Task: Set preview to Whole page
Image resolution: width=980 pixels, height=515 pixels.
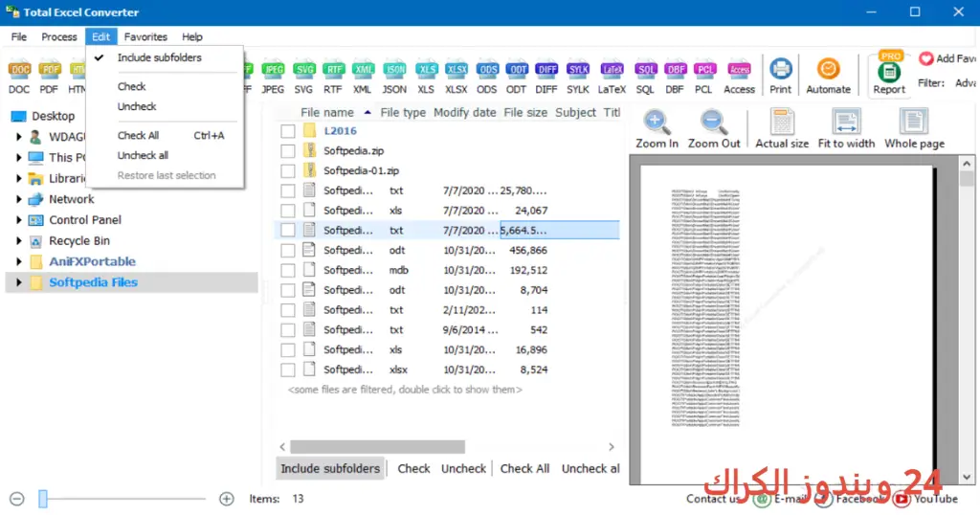Action: click(x=914, y=128)
